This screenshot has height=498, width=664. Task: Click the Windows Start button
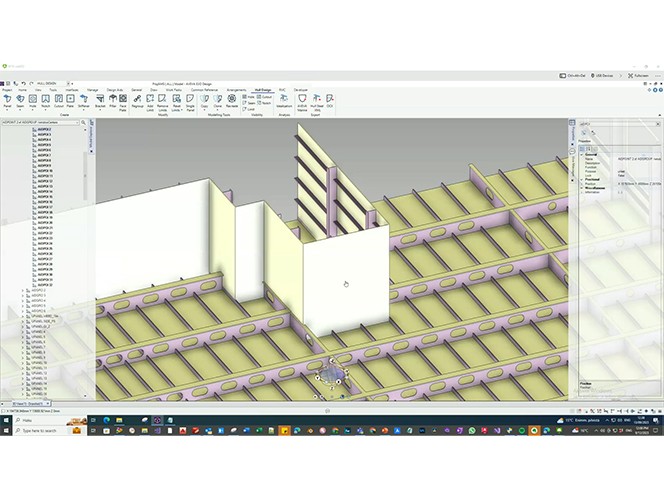5,422
